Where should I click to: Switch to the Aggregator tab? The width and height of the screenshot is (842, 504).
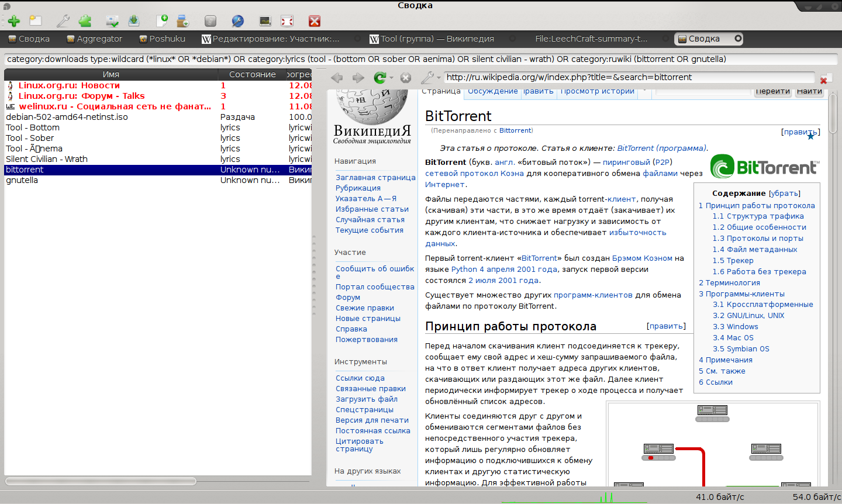pyautogui.click(x=95, y=39)
